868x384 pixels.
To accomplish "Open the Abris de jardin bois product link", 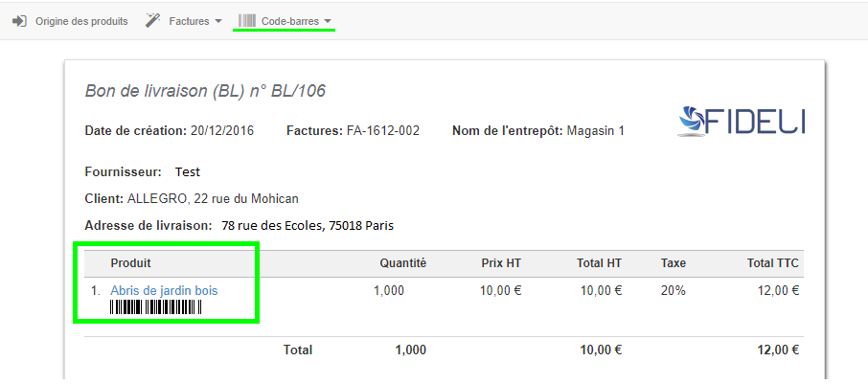I will (x=165, y=290).
